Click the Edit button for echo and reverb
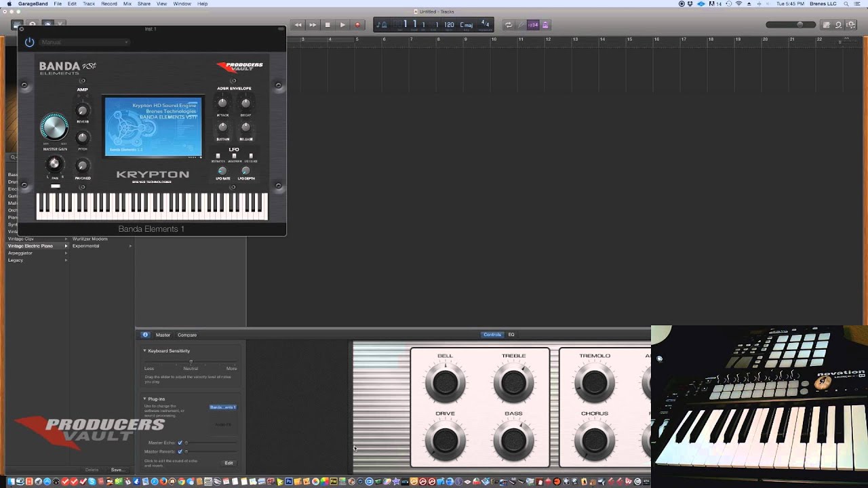The width and height of the screenshot is (868, 488). [x=229, y=463]
